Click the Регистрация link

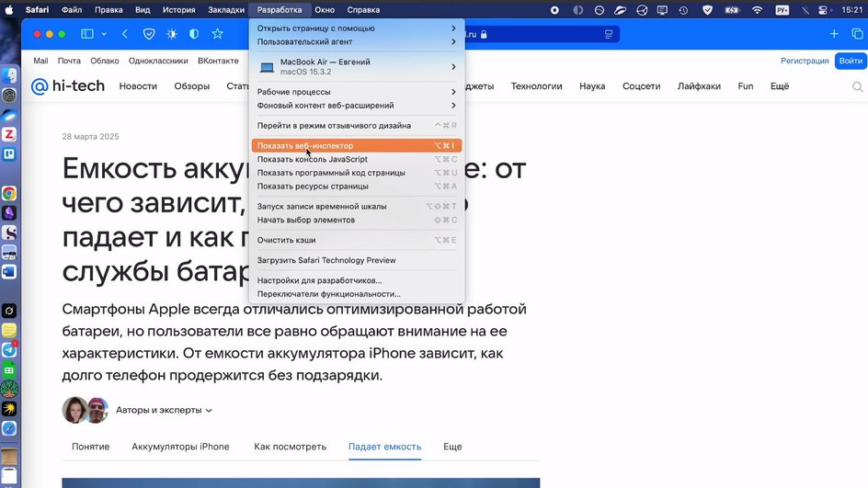tap(805, 61)
